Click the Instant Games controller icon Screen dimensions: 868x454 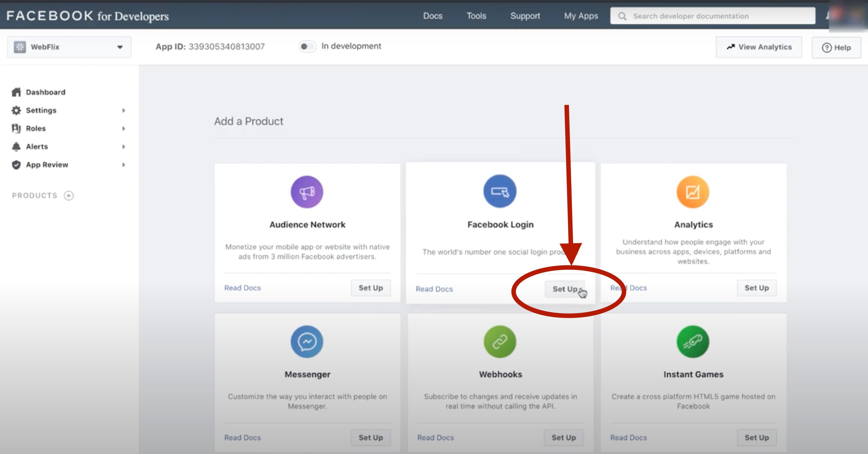693,342
